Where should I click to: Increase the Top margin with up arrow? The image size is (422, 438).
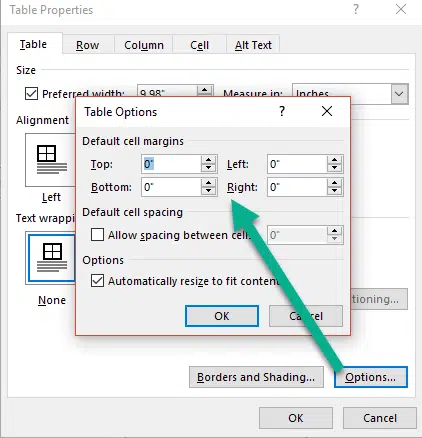tap(209, 160)
